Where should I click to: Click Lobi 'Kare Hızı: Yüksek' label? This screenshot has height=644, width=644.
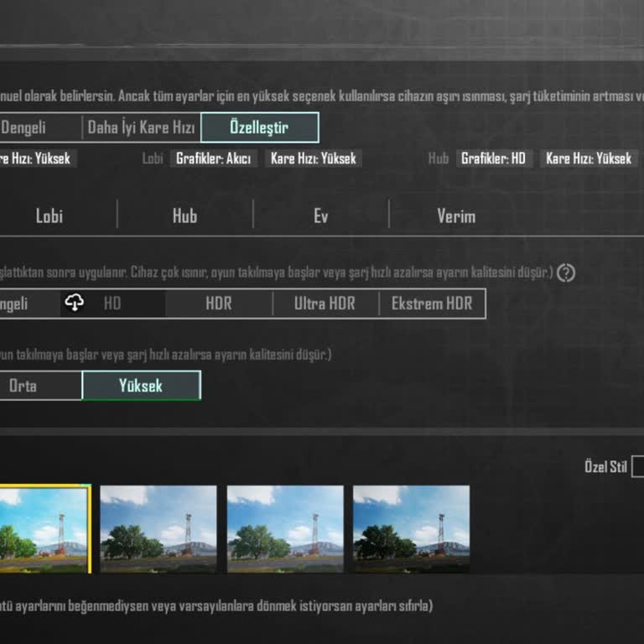314,158
